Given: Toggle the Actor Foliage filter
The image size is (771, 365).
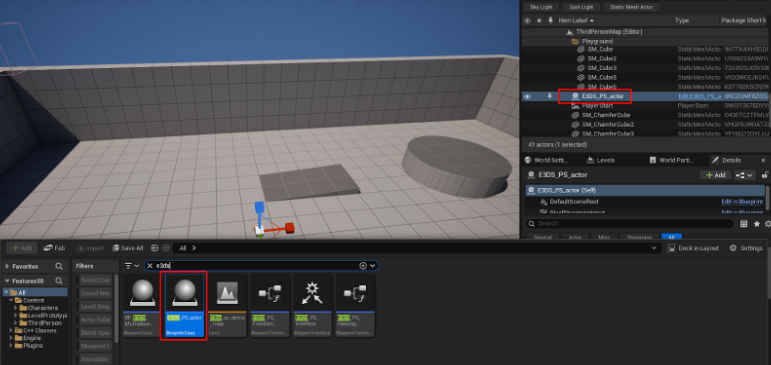Looking at the screenshot, I should coord(94,320).
